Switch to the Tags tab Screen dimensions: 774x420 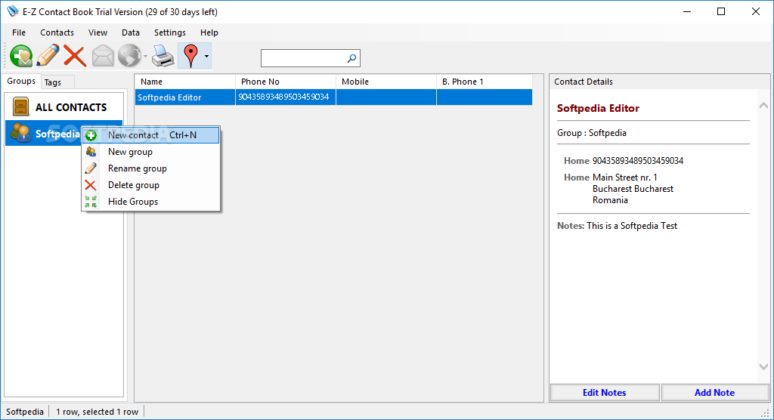coord(53,82)
